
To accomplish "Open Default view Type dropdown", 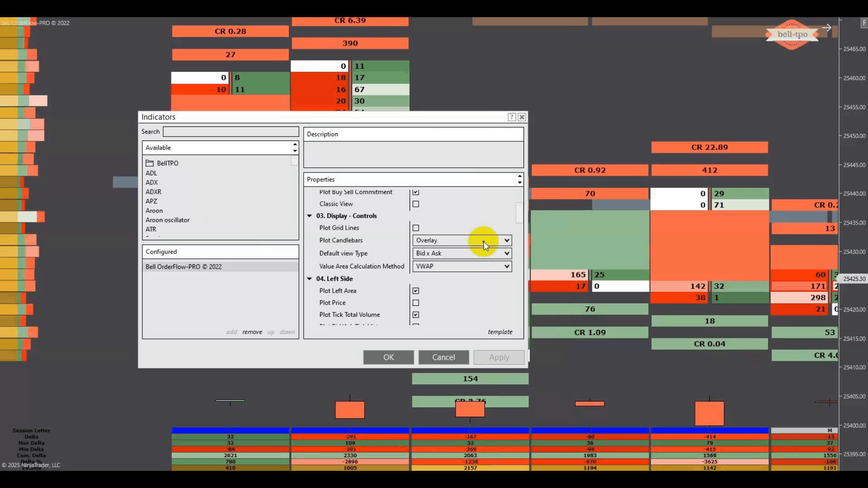I will (462, 253).
